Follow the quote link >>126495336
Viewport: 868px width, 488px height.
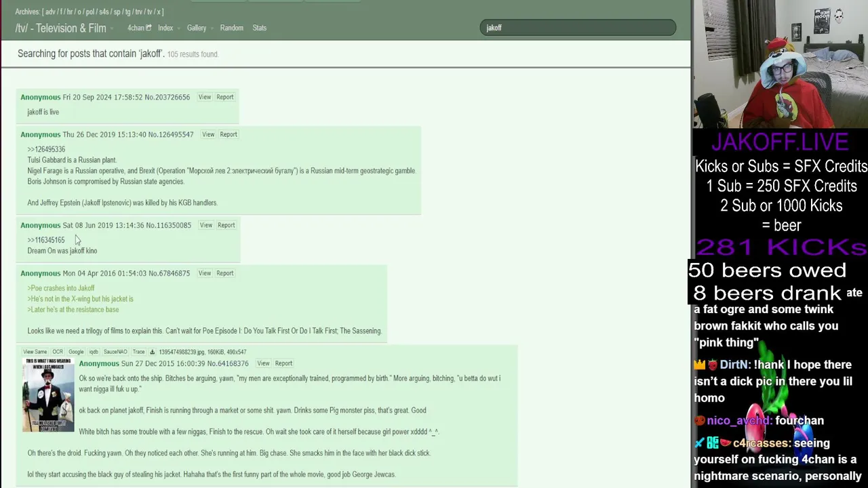coord(46,149)
